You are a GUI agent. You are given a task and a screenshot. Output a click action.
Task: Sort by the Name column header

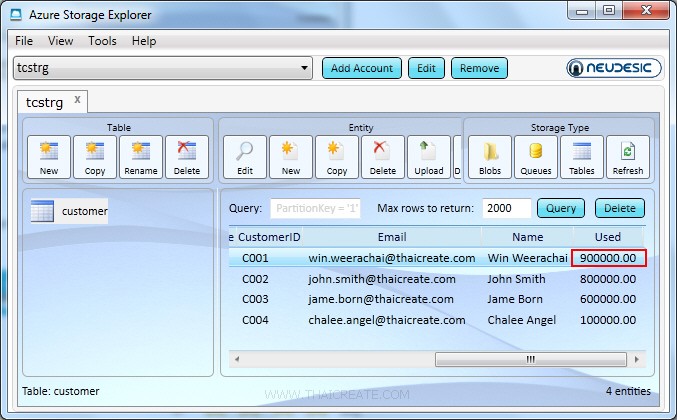coord(528,237)
